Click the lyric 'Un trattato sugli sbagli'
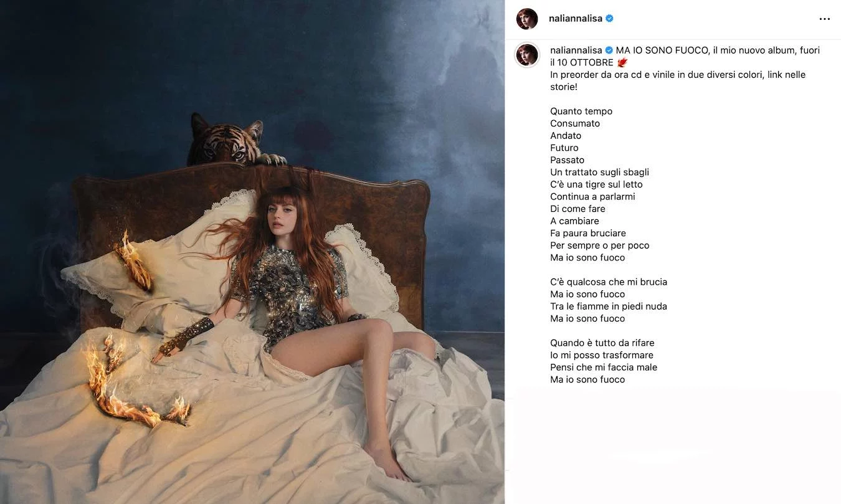This screenshot has height=504, width=841. [x=599, y=173]
